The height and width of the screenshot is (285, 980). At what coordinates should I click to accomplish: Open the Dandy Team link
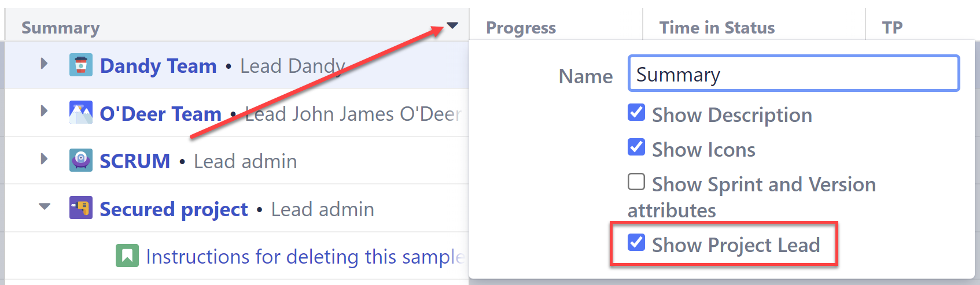(158, 66)
